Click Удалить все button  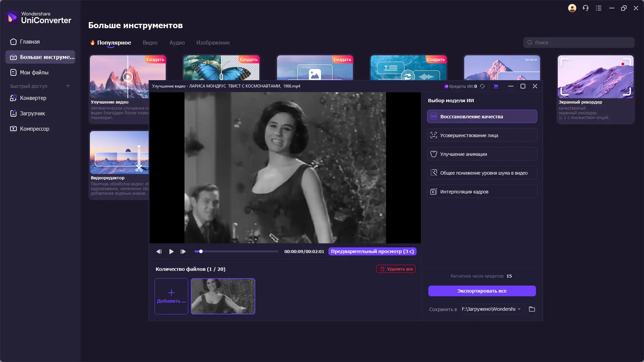tap(396, 269)
